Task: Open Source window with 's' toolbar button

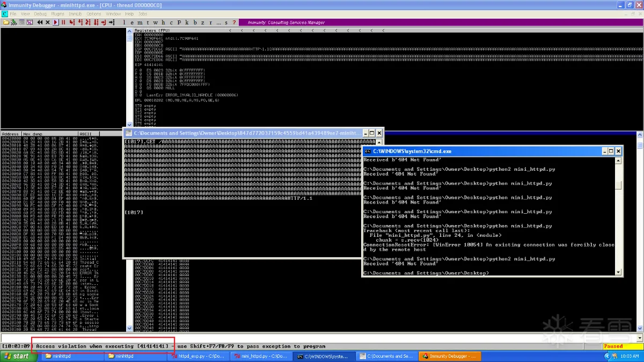Action: tap(226, 22)
